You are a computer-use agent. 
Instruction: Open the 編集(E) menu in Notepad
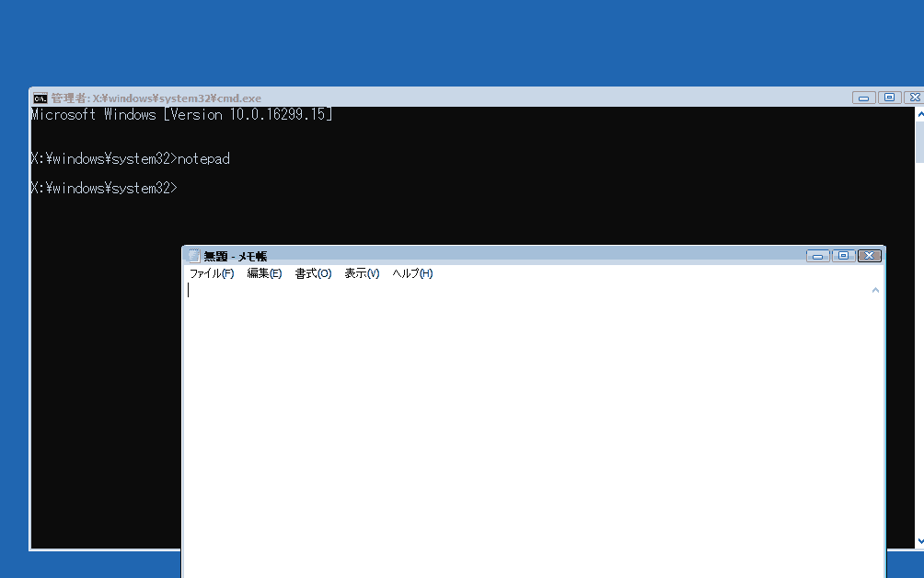tap(264, 273)
